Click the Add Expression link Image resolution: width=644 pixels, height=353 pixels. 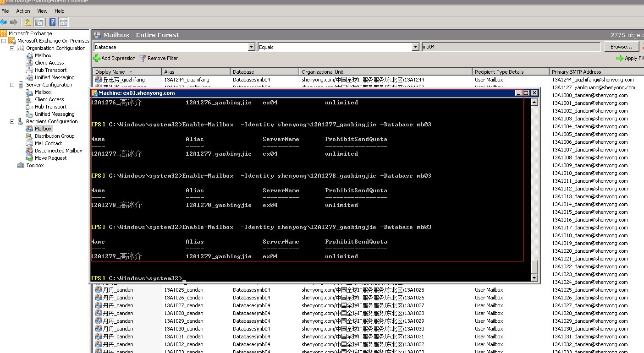coord(118,58)
